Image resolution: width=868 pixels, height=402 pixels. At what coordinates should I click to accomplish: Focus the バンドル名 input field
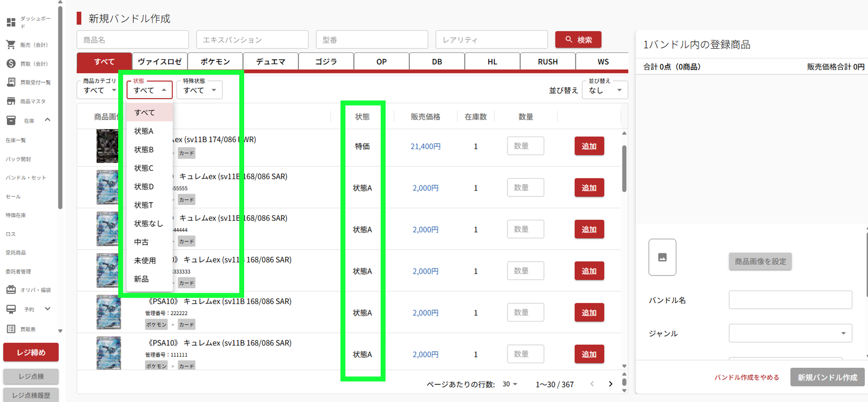(x=790, y=300)
